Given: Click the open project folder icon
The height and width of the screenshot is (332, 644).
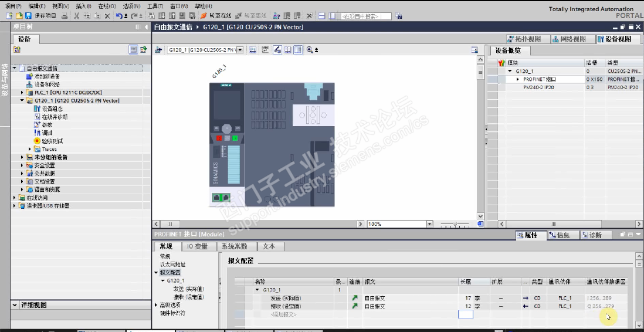Looking at the screenshot, I should coord(19,16).
